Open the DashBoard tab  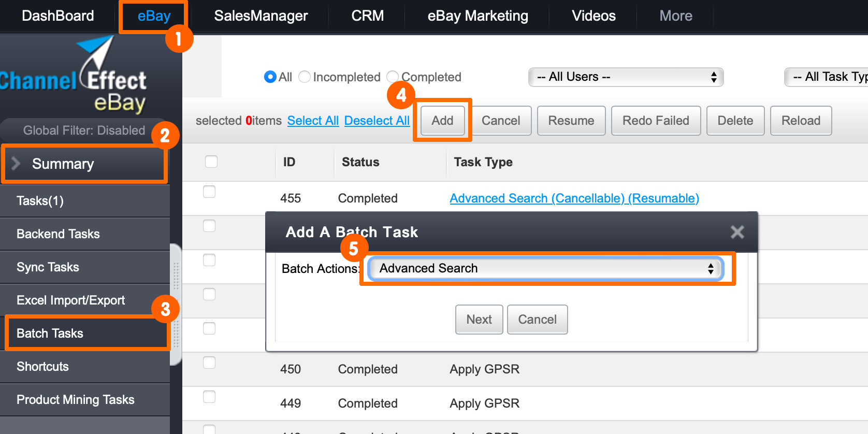coord(58,16)
